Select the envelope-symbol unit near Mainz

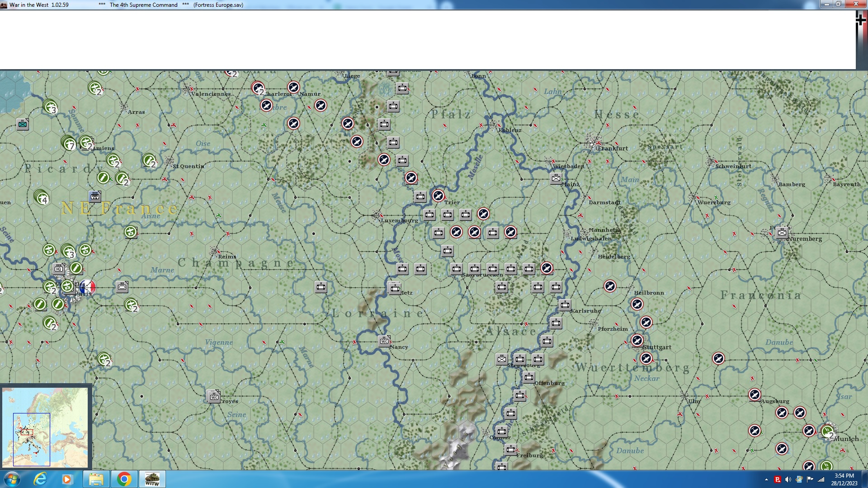[556, 178]
